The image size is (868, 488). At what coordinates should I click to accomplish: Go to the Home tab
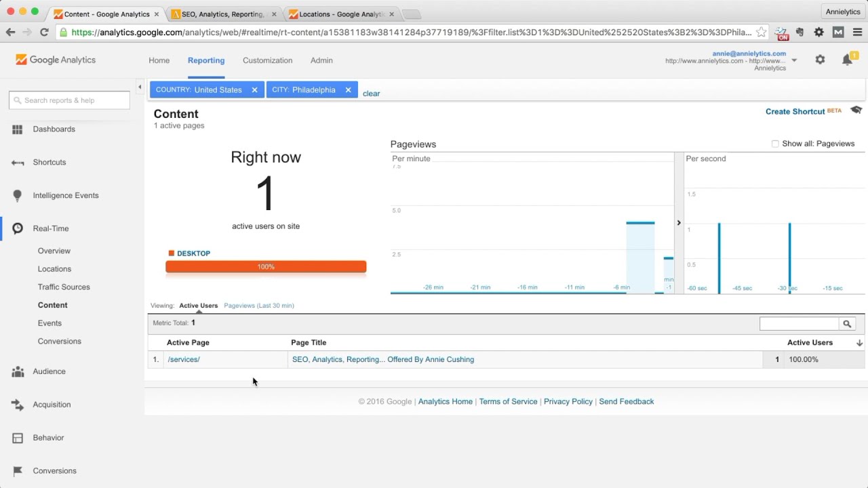click(x=159, y=60)
